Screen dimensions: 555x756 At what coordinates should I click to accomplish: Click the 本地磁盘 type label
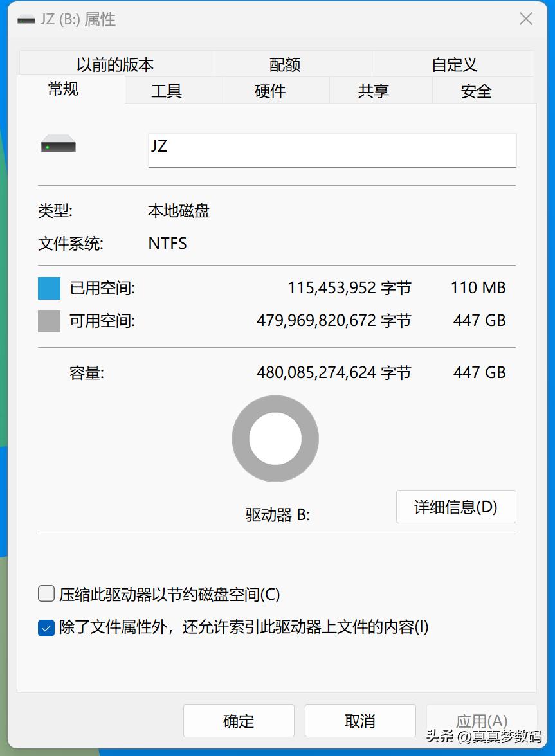[178, 211]
